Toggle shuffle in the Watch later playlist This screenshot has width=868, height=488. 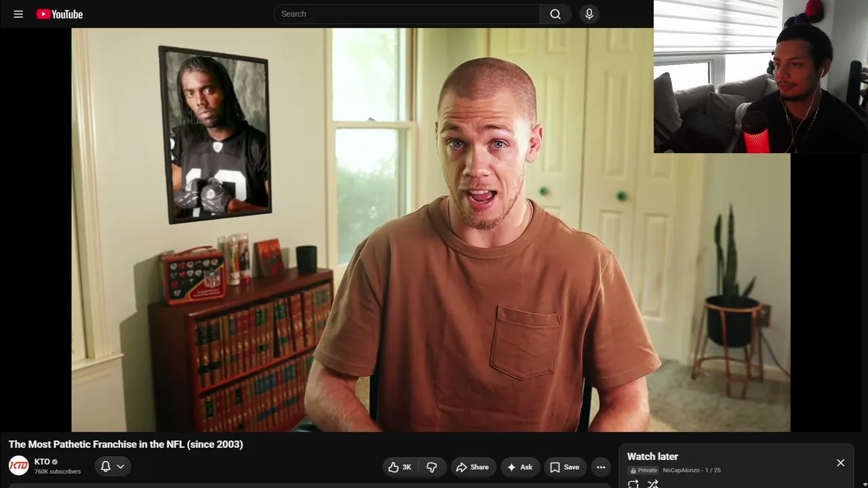(652, 484)
